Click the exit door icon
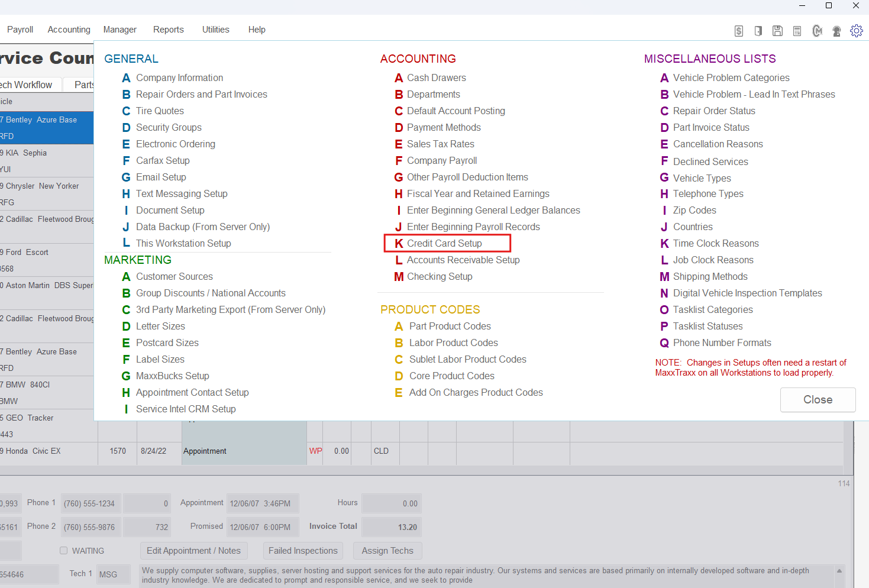Screen dimensions: 869x588 point(758,31)
